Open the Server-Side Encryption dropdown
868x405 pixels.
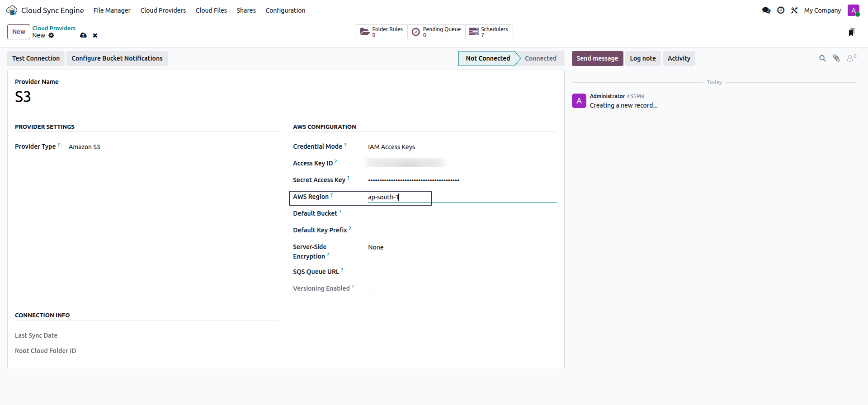coord(462,247)
